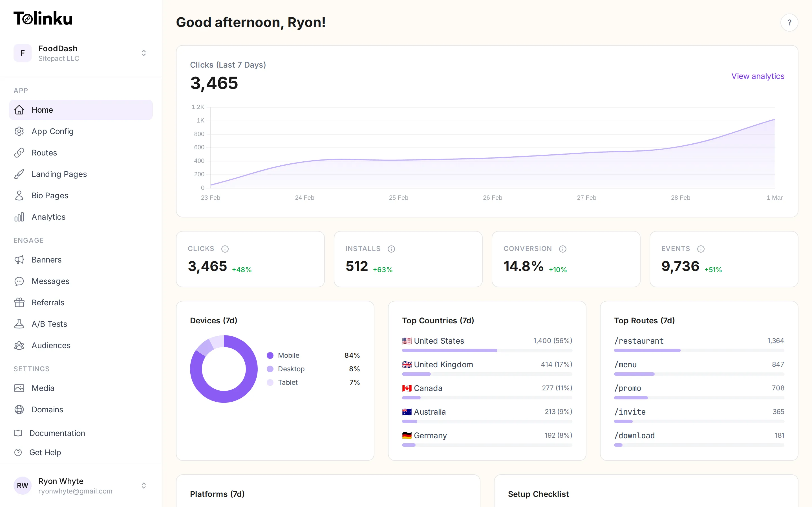Open Referrals page

click(x=48, y=303)
